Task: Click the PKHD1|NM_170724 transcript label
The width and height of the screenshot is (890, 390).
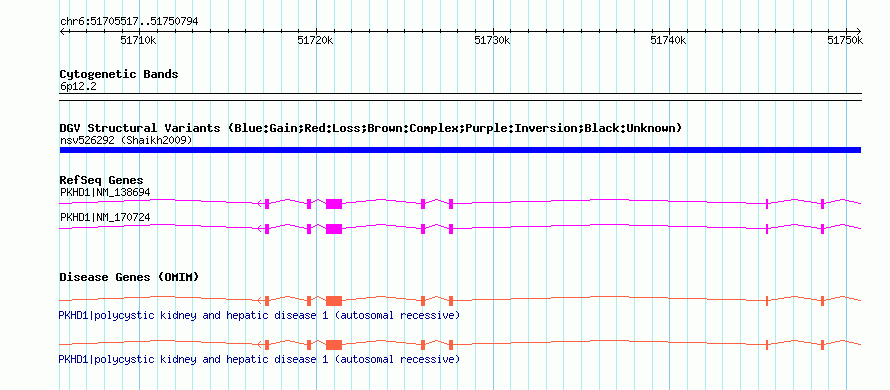Action: pyautogui.click(x=105, y=217)
